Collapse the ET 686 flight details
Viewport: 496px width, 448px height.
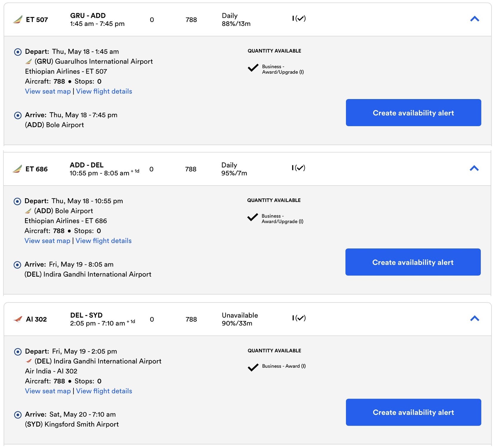point(474,168)
